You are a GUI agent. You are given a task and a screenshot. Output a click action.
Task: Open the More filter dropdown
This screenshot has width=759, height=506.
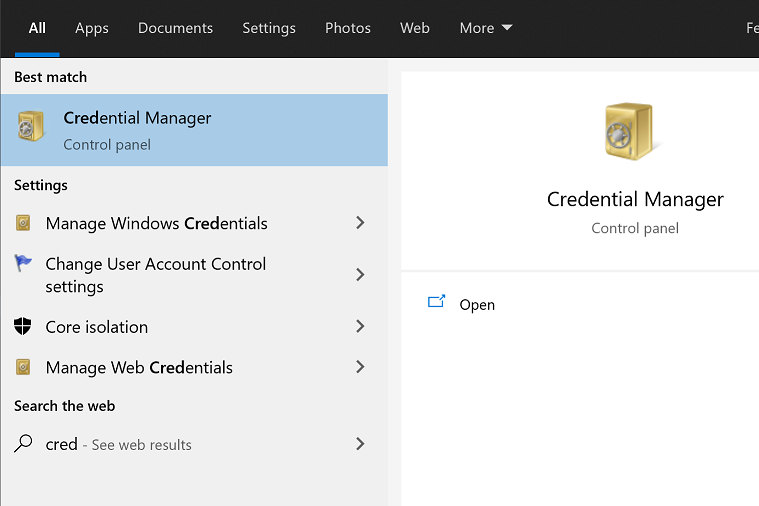tap(486, 28)
